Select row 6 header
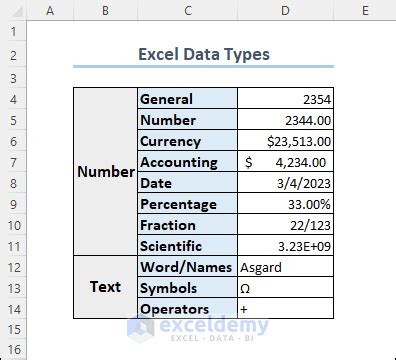The image size is (396, 360). point(13,141)
